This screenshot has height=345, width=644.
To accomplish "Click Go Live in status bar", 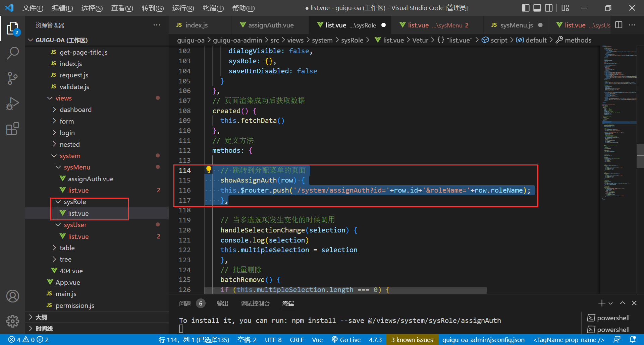I will point(346,340).
